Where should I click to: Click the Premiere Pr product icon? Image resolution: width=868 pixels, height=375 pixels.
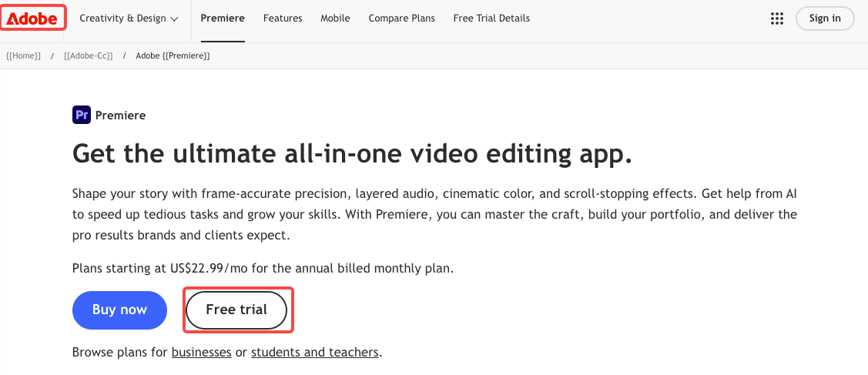coord(82,115)
